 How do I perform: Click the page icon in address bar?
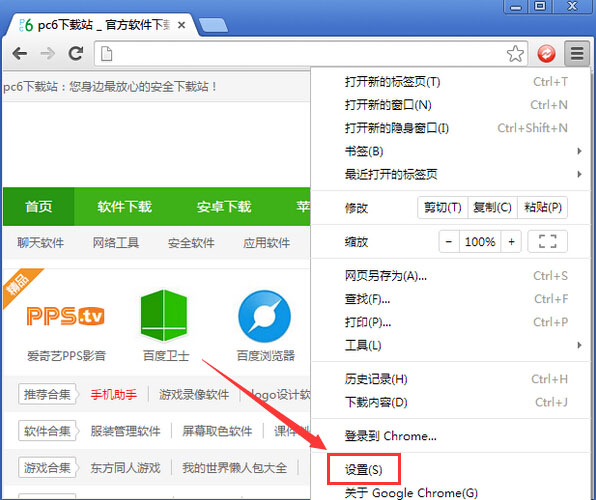pos(106,54)
